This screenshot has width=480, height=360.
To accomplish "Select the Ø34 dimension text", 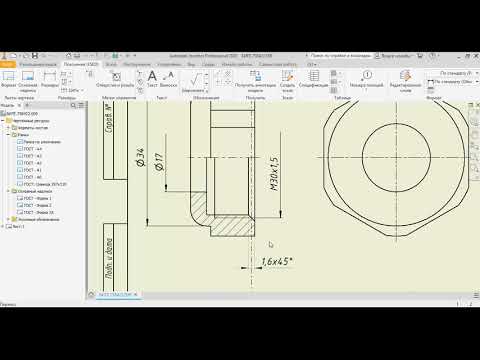I will pos(141,157).
